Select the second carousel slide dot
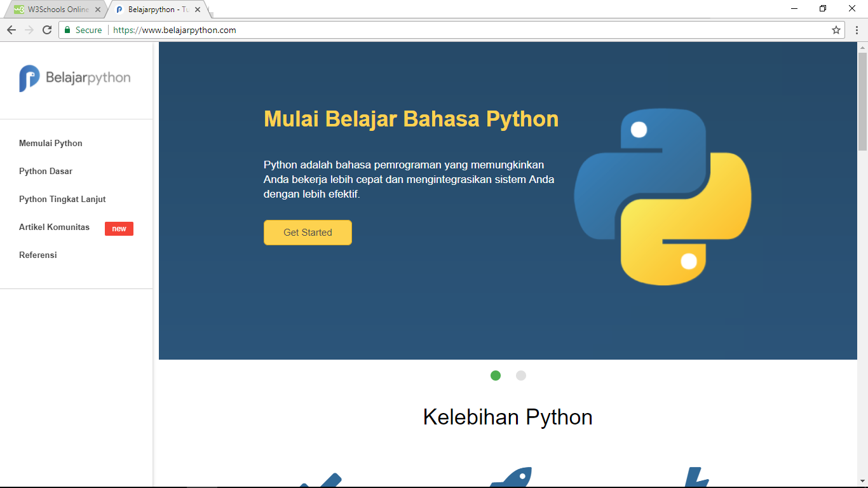868x488 pixels. [521, 376]
